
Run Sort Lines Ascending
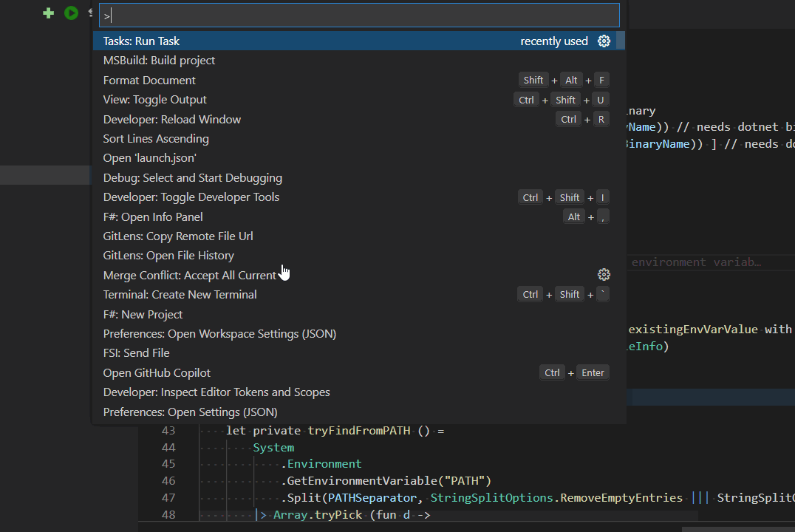156,139
